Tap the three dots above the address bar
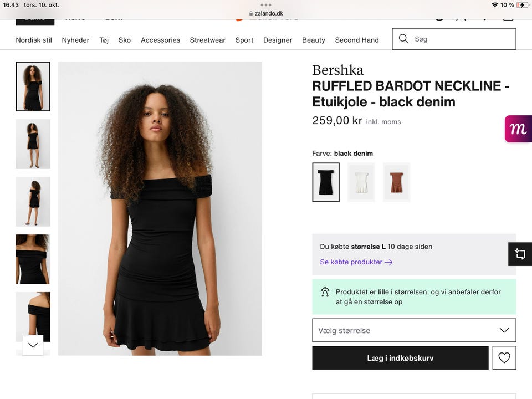Viewport: 532px width, 399px height. (266, 5)
